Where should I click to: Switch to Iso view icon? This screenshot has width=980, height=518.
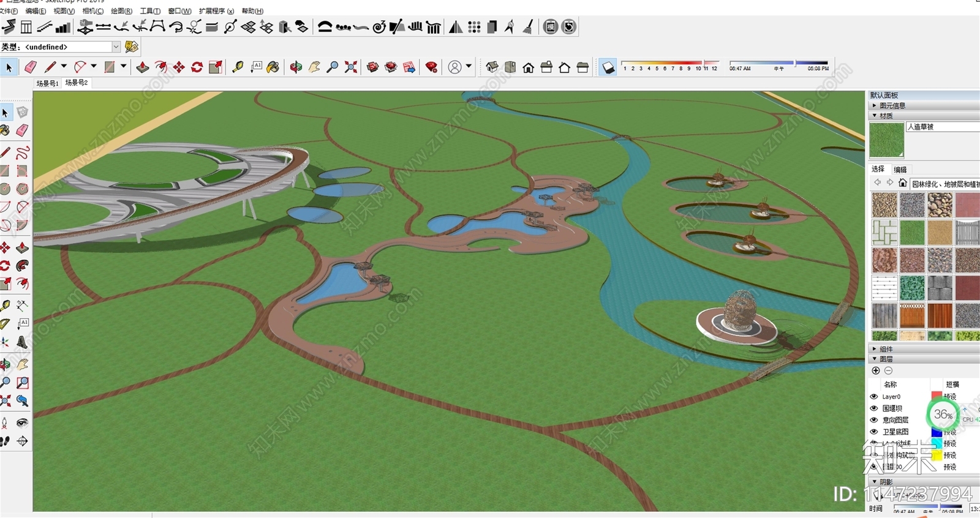(x=492, y=67)
